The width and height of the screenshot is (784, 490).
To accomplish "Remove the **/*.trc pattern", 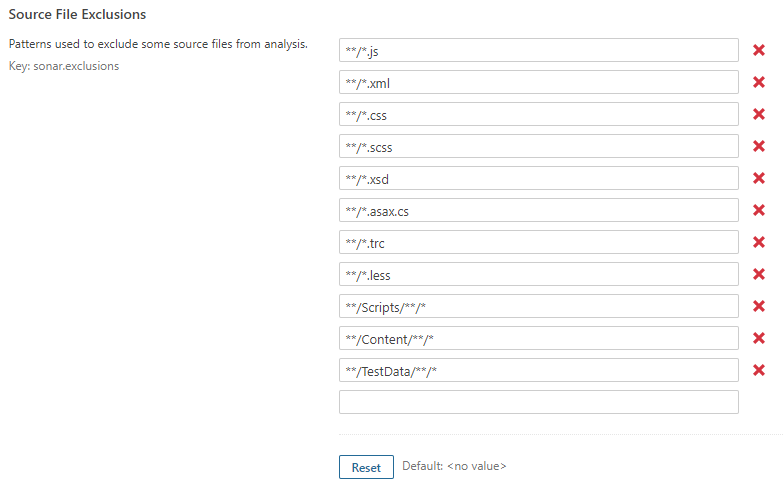I will 759,242.
